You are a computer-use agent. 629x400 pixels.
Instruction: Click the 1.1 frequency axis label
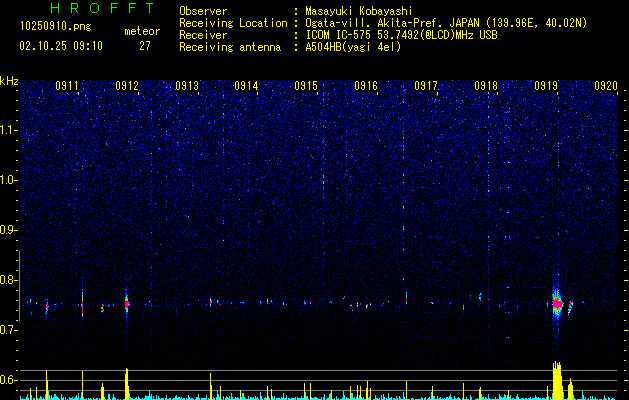click(x=8, y=130)
